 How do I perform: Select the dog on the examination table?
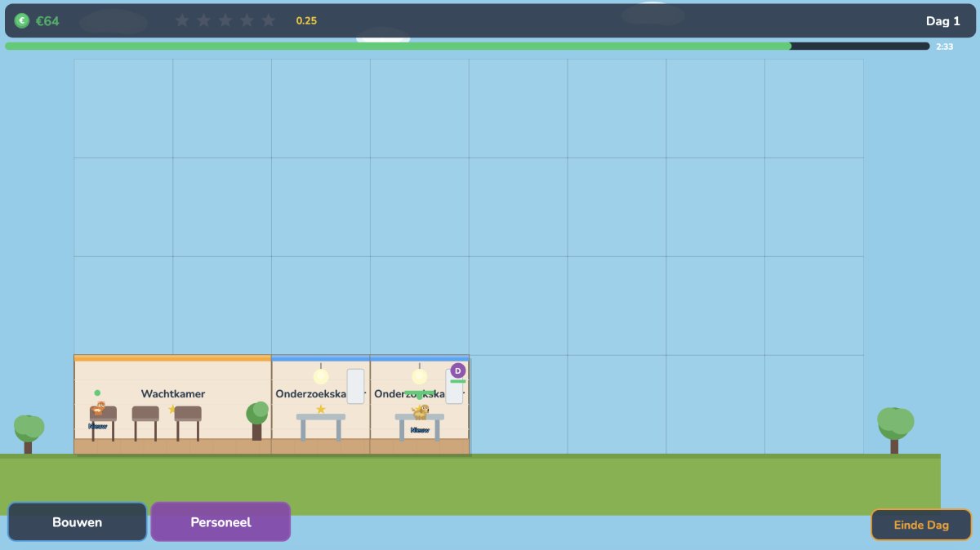pyautogui.click(x=421, y=412)
